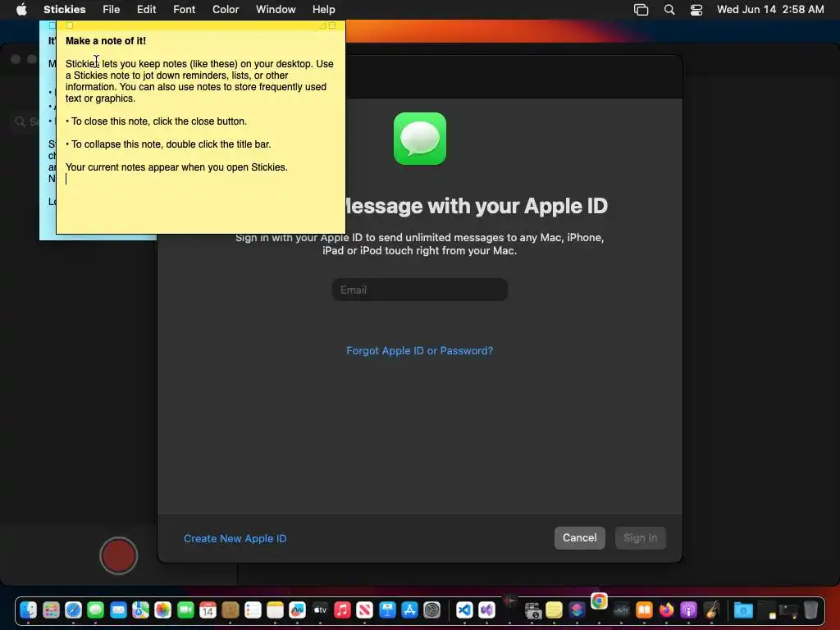840x630 pixels.
Task: Launch Visual Studio Code from dock
Action: click(x=464, y=609)
